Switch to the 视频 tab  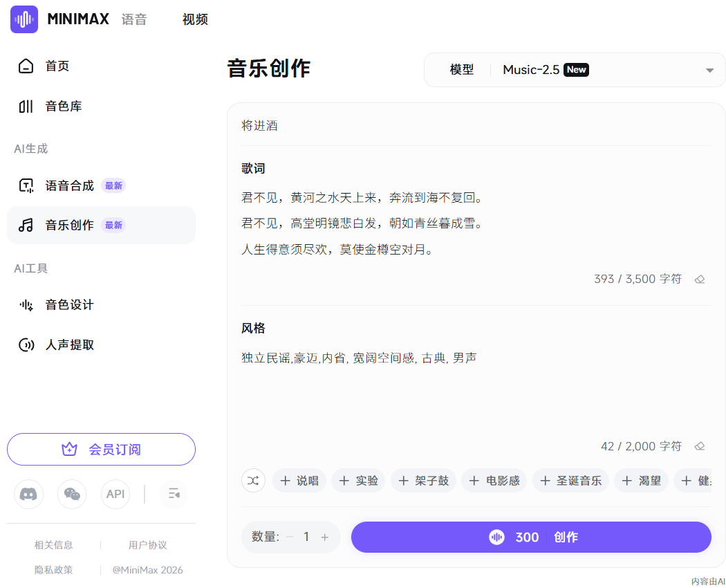194,19
